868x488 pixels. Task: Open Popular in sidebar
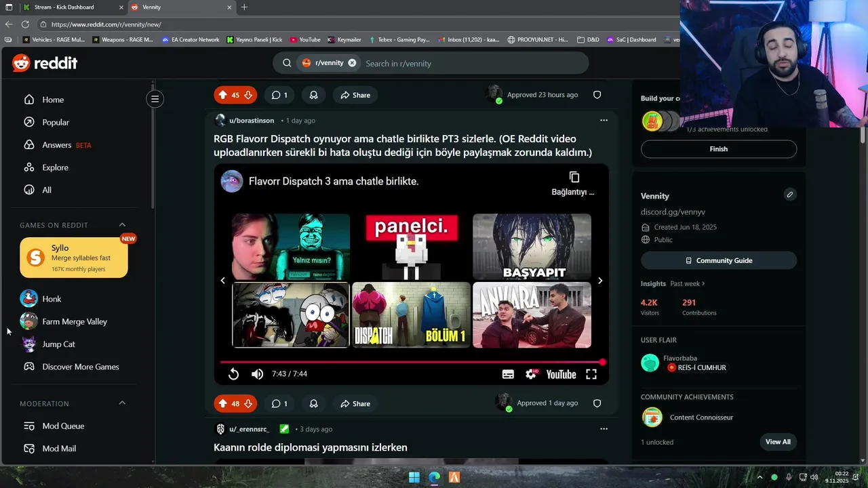56,122
